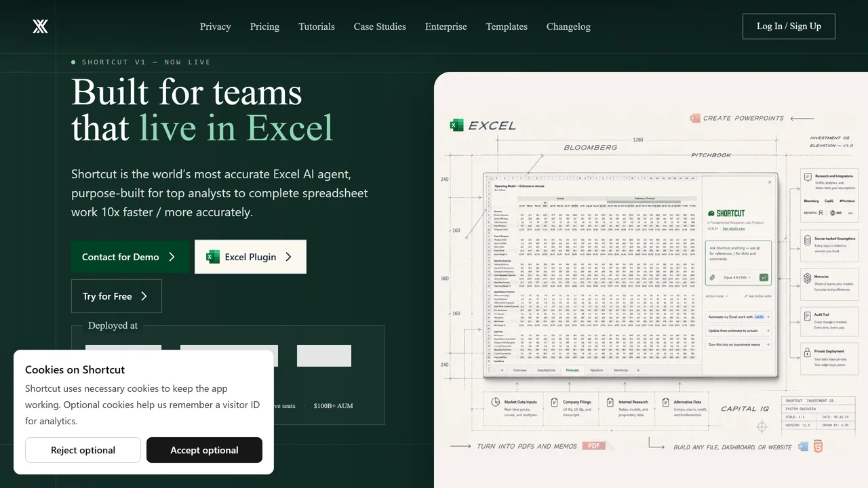The image size is (868, 488).
Task: Click the green Excel icon on Excel Plugin button
Action: click(213, 257)
